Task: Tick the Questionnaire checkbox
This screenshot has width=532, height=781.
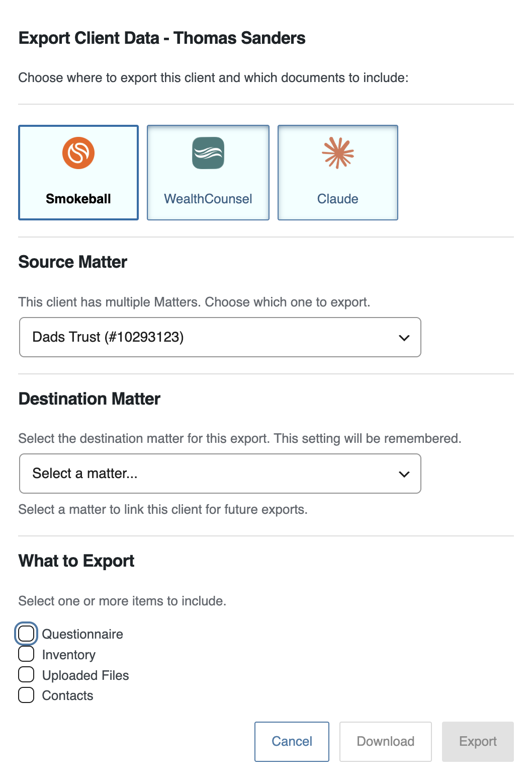Action: (x=26, y=634)
